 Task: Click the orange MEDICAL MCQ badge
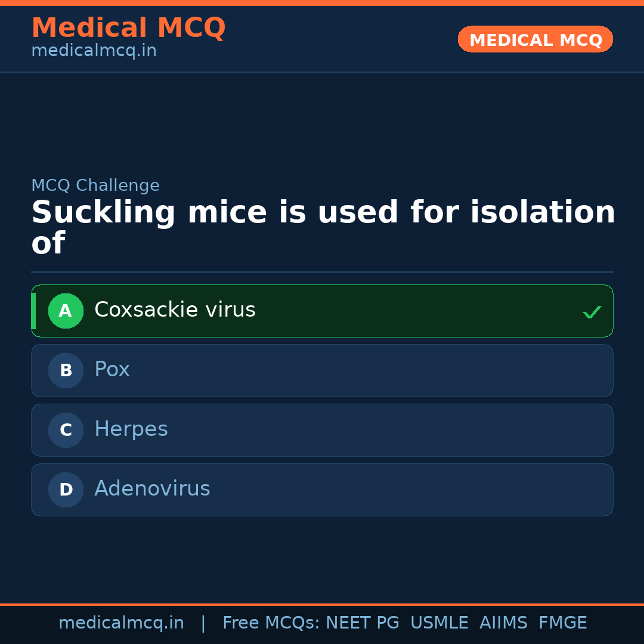[535, 39]
